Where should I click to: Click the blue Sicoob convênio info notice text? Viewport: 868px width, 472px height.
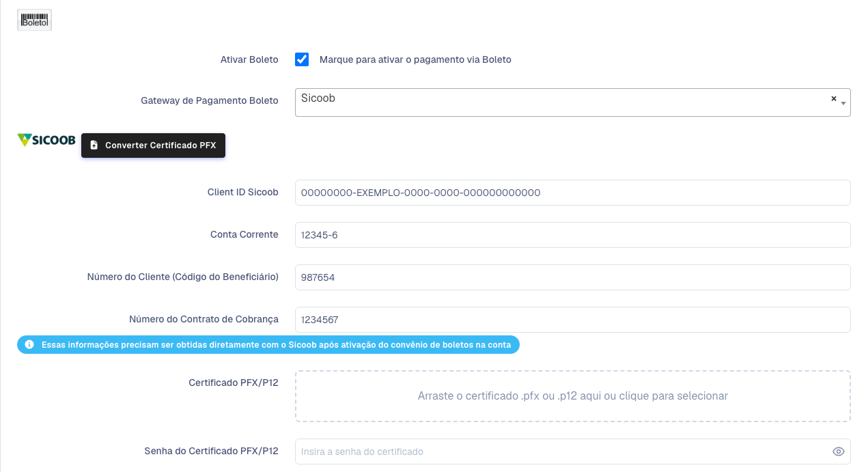point(277,345)
